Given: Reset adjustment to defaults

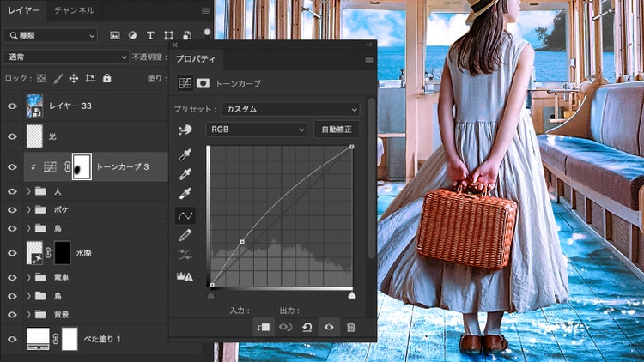Looking at the screenshot, I should (307, 327).
